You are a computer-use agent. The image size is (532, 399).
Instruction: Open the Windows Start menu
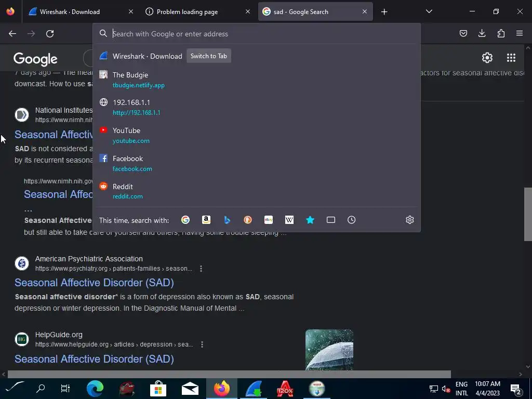(15, 388)
